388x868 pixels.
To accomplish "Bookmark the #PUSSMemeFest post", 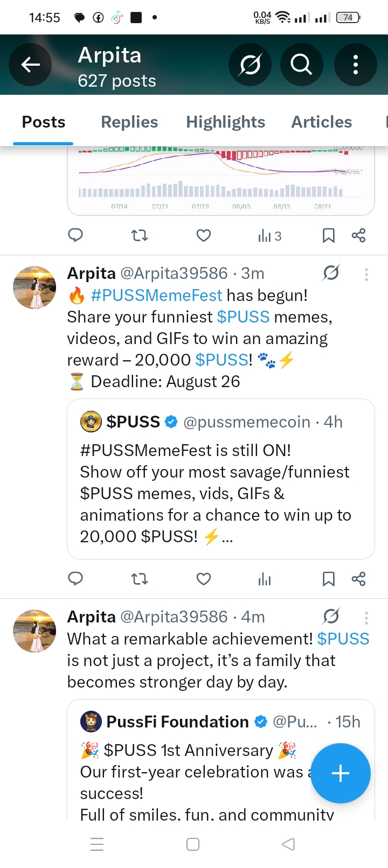I will click(328, 579).
